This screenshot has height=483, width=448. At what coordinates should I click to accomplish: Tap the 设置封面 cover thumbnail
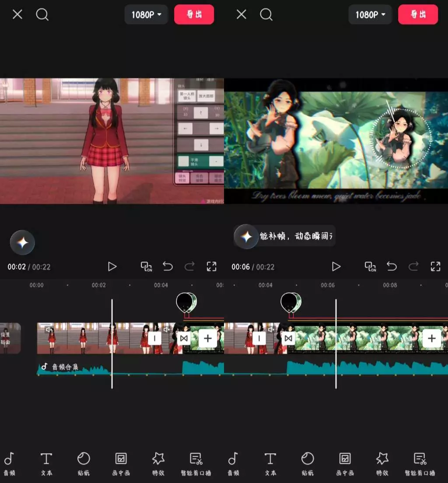[10, 338]
